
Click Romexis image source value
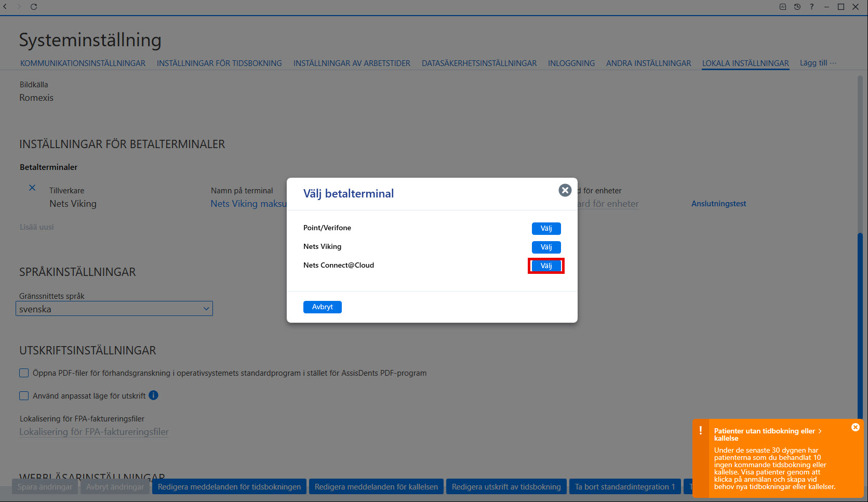click(36, 98)
